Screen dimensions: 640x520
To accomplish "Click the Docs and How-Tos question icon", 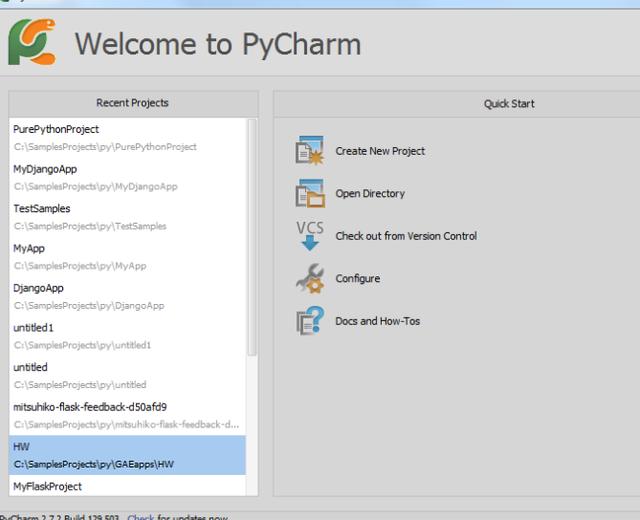I will pyautogui.click(x=310, y=321).
